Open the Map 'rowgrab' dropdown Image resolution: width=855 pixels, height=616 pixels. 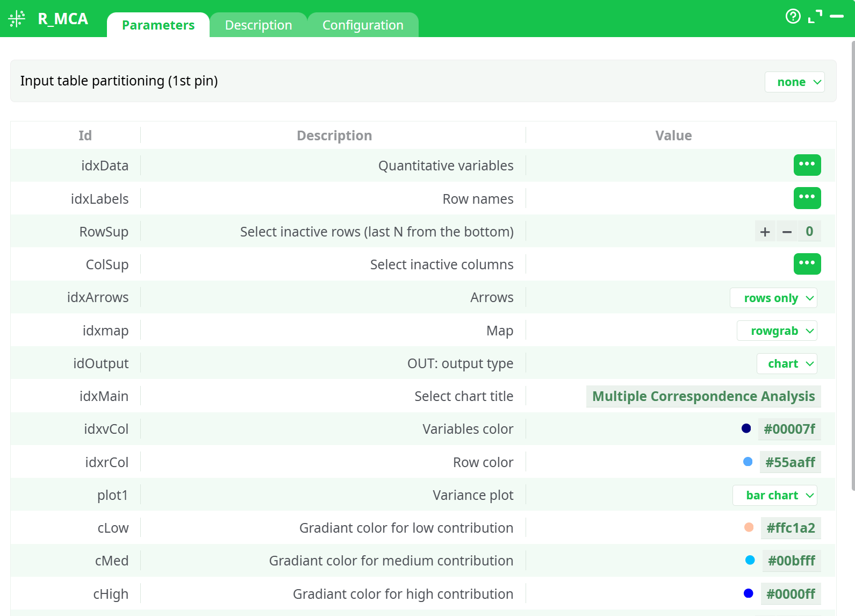click(x=777, y=331)
